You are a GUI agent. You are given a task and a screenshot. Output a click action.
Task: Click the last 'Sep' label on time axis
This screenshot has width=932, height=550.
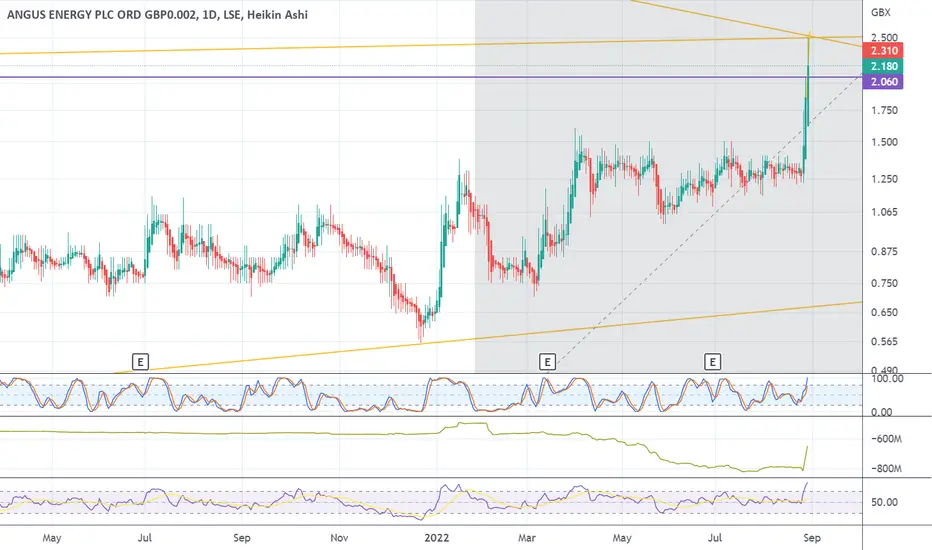point(811,538)
